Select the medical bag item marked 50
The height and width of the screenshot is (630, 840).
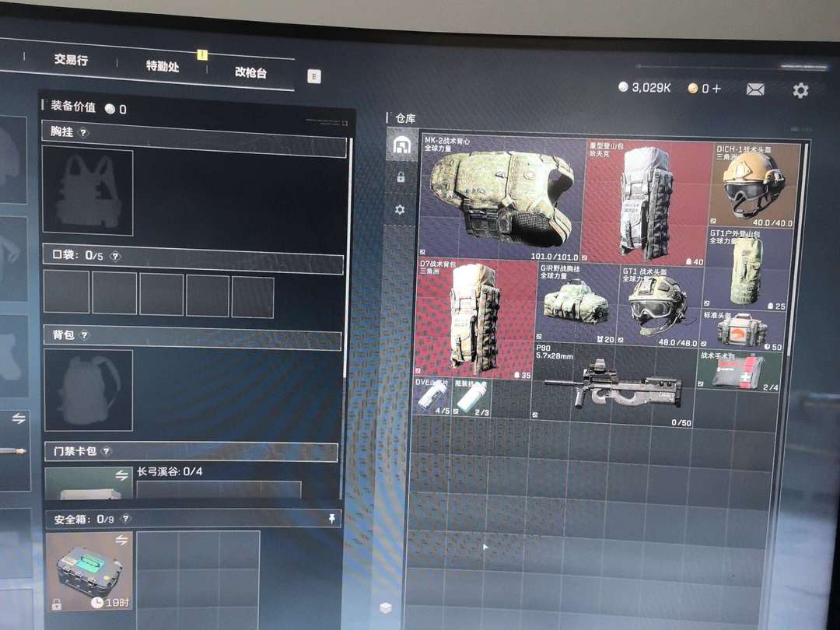click(743, 331)
